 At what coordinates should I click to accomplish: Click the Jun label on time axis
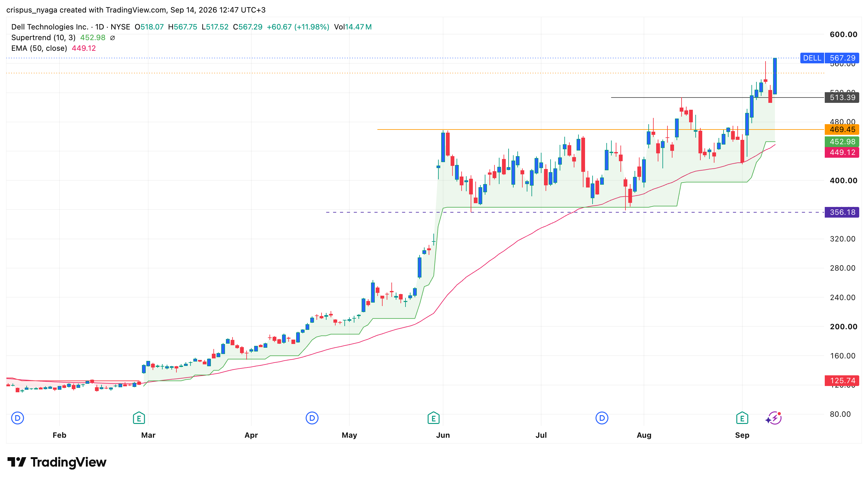point(443,435)
